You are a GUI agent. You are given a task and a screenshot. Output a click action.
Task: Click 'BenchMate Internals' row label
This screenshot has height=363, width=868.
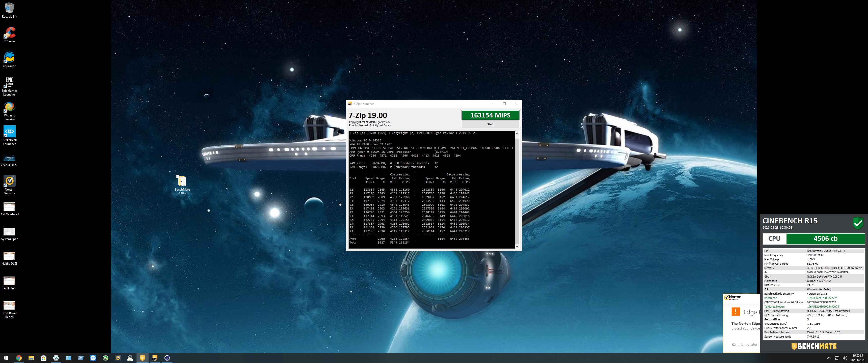[777, 332]
